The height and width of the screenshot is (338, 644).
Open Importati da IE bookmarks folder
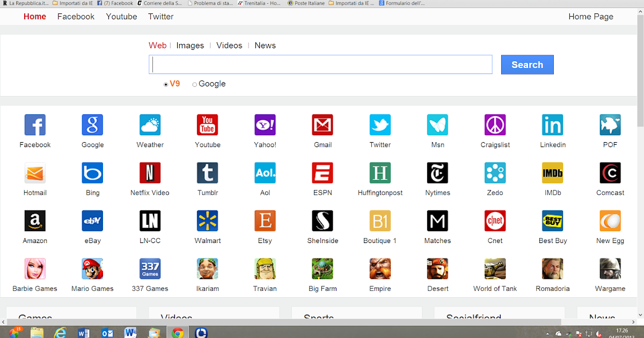pyautogui.click(x=72, y=3)
